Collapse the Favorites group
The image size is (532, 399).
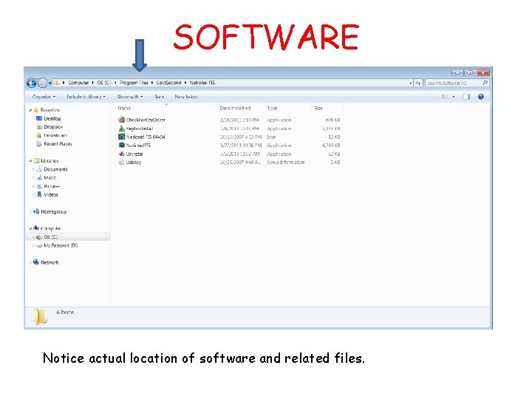(x=30, y=110)
